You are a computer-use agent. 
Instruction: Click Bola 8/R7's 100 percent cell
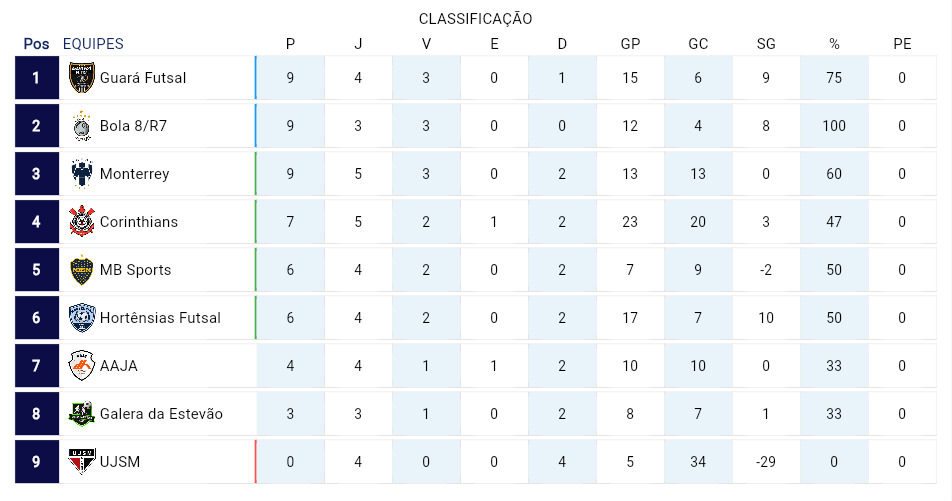tap(834, 126)
